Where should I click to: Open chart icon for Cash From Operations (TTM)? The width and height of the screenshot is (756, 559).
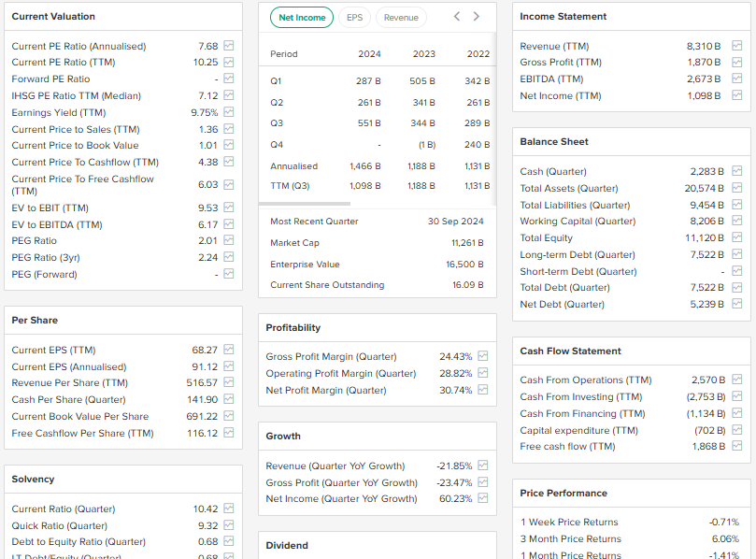point(736,380)
